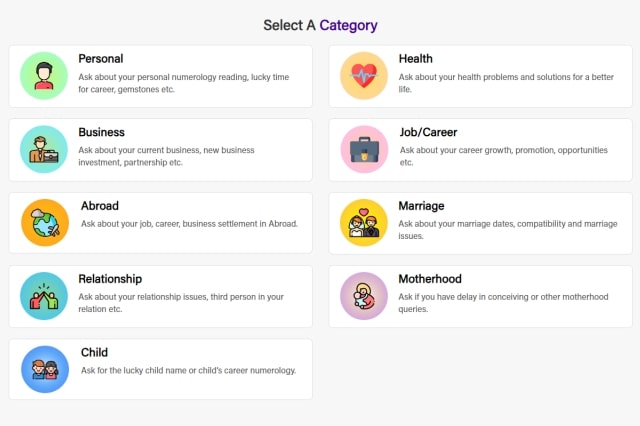Viewport: 640px width, 426px height.
Task: Select the Job/Career heading text
Action: (x=428, y=132)
